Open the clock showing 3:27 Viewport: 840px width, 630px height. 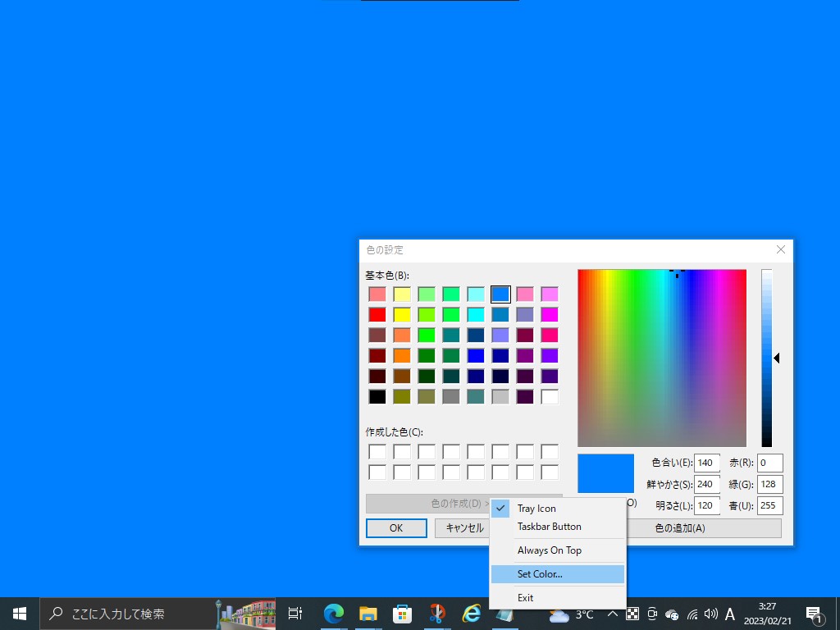(x=767, y=614)
